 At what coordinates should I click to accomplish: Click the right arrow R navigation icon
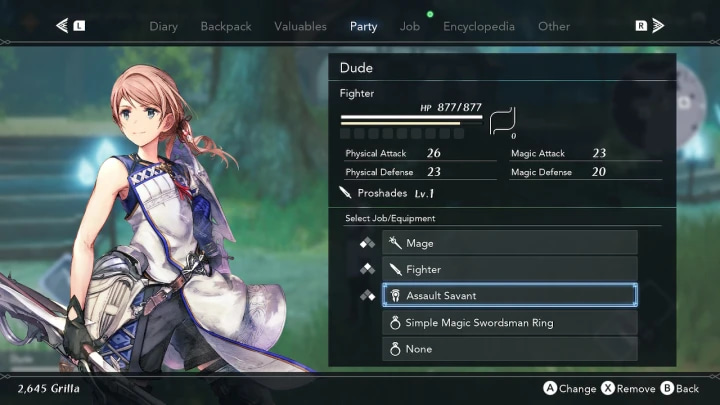(x=650, y=26)
